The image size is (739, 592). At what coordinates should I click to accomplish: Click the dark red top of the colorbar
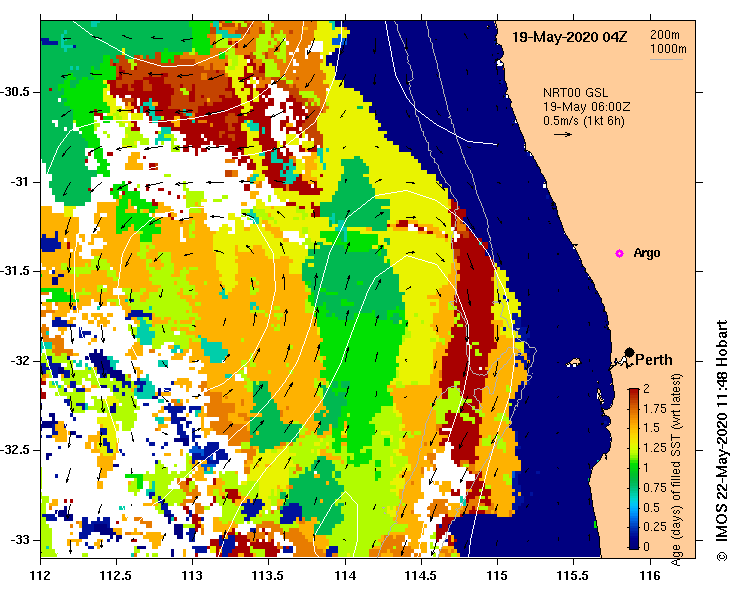(x=634, y=392)
